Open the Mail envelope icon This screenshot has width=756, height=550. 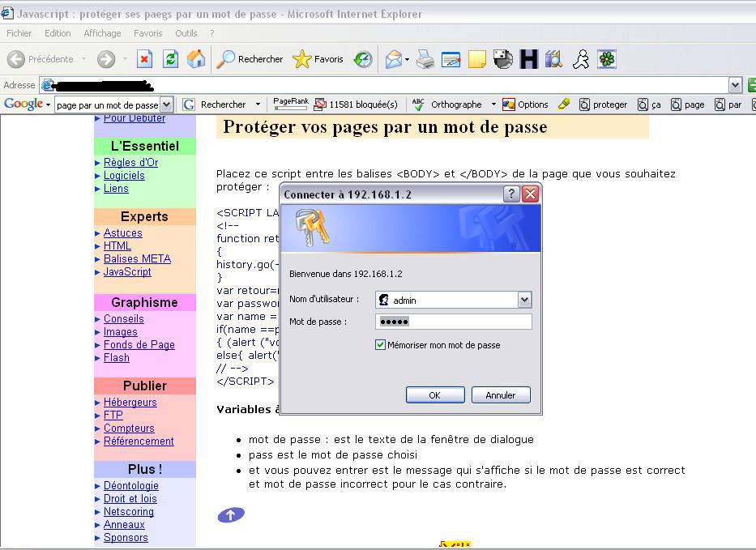[394, 59]
